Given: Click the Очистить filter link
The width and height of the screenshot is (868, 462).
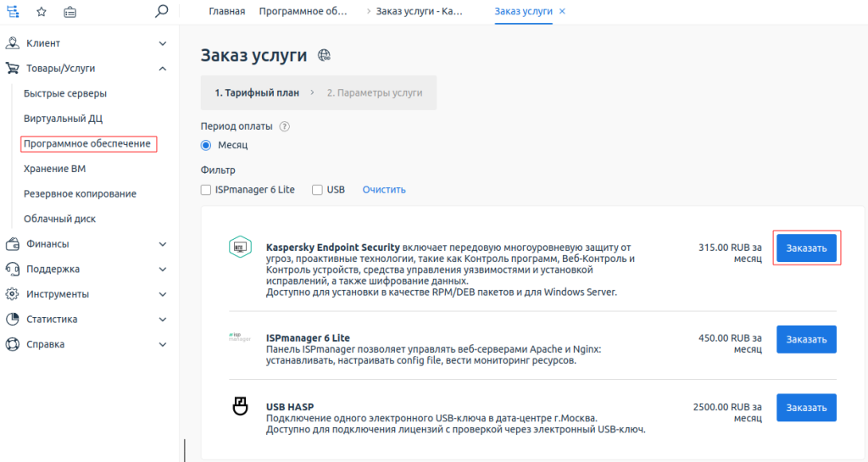Looking at the screenshot, I should [384, 190].
